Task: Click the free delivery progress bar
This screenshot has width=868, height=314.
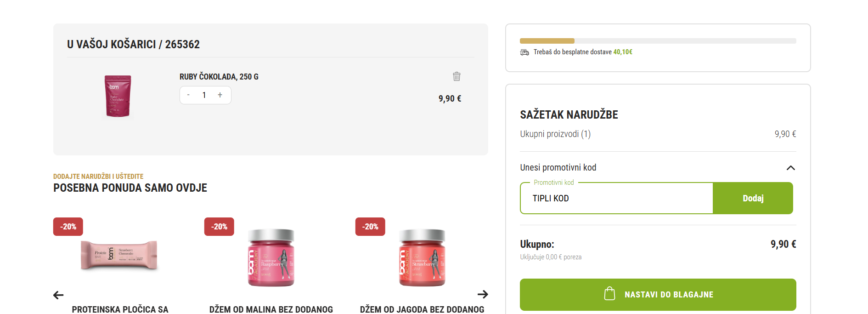Action: pyautogui.click(x=658, y=41)
